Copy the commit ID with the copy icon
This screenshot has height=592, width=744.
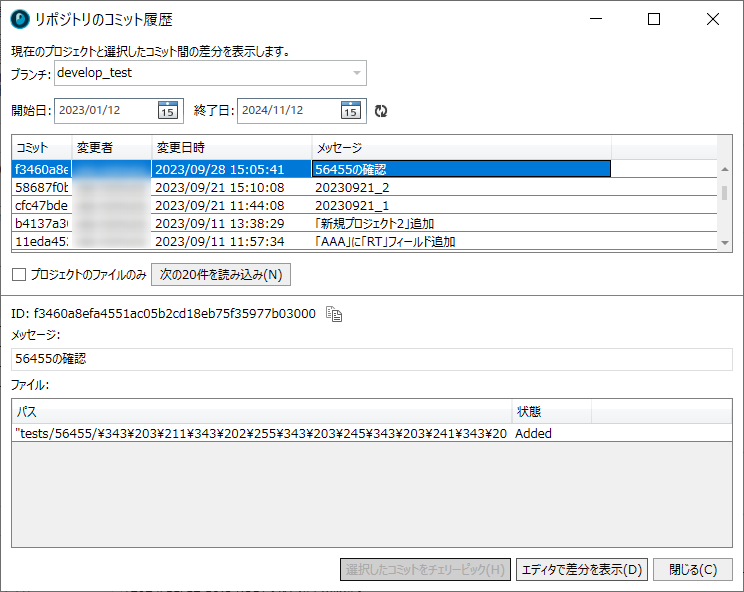334,314
